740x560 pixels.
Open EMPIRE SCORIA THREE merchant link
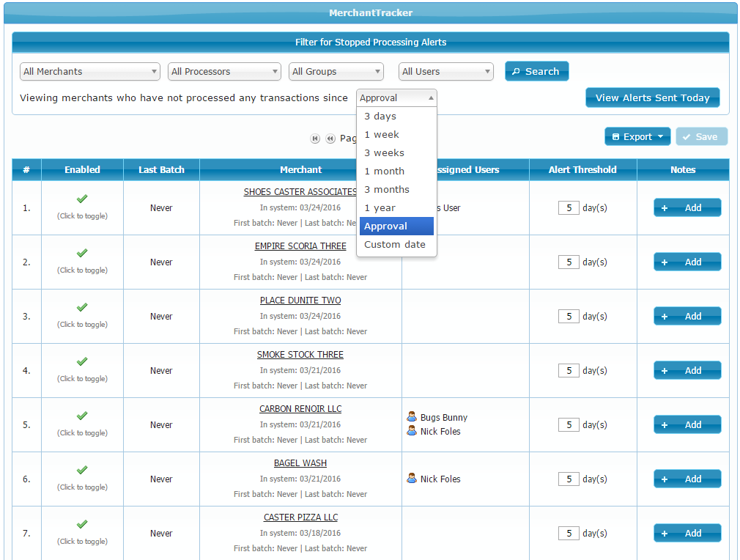tap(300, 246)
